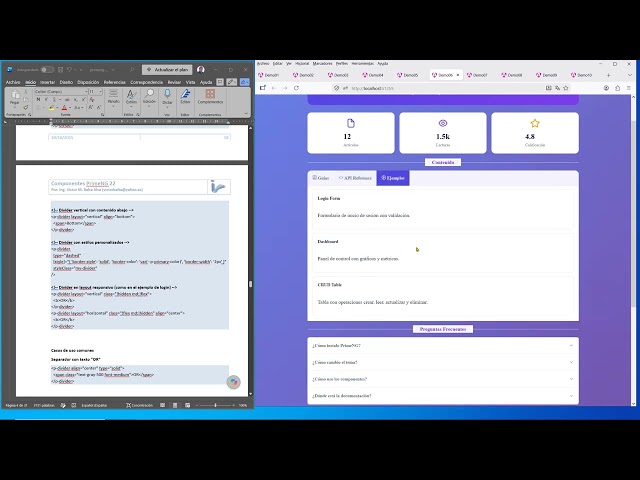This screenshot has height=480, width=640.
Task: Toggle superscript formatting
Action: point(83,100)
